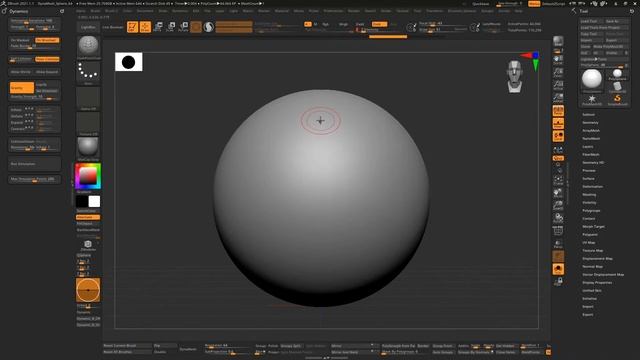Viewport: 640px width, 360px height.
Task: Expand the Morph Target sub-palette
Action: [x=593, y=227]
